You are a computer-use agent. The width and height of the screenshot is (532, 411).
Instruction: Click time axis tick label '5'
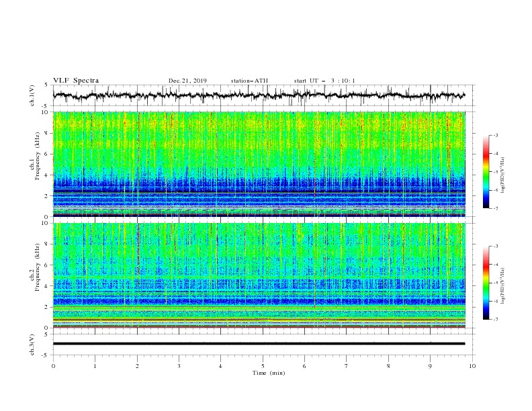263,366
